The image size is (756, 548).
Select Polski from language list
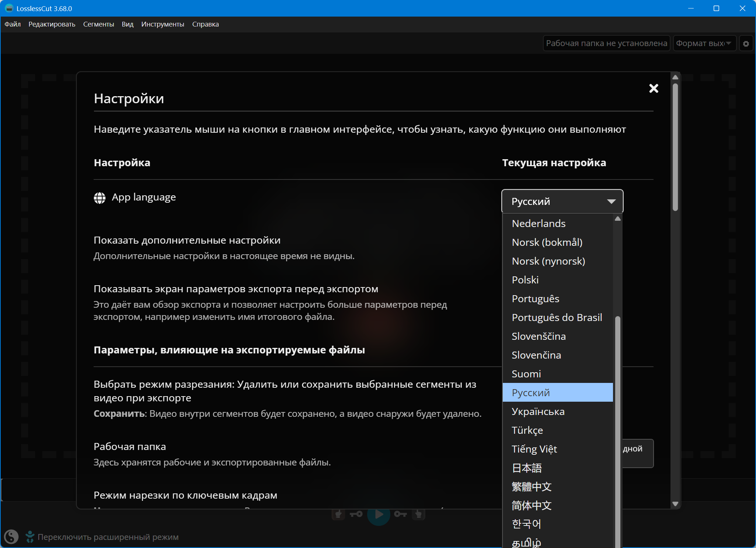(x=525, y=280)
